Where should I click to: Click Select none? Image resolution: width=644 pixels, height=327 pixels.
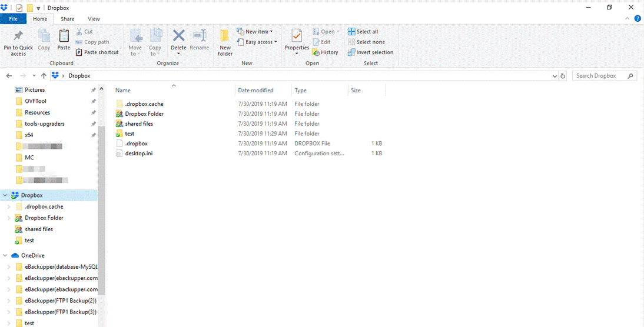tap(366, 42)
